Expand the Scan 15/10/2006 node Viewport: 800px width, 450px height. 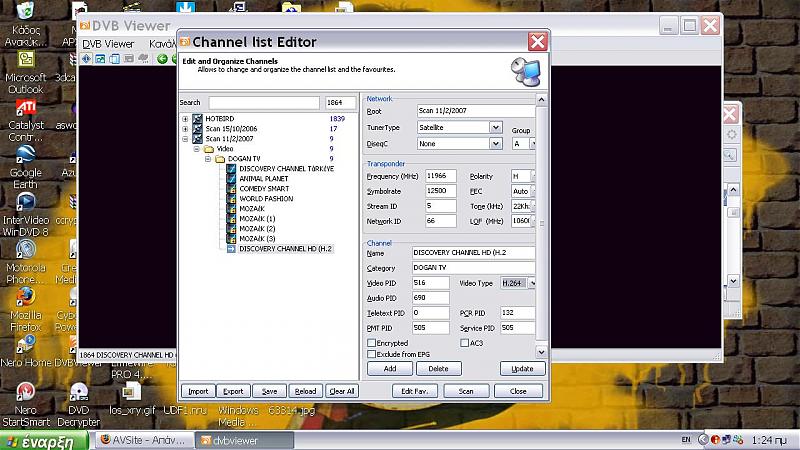coord(185,129)
